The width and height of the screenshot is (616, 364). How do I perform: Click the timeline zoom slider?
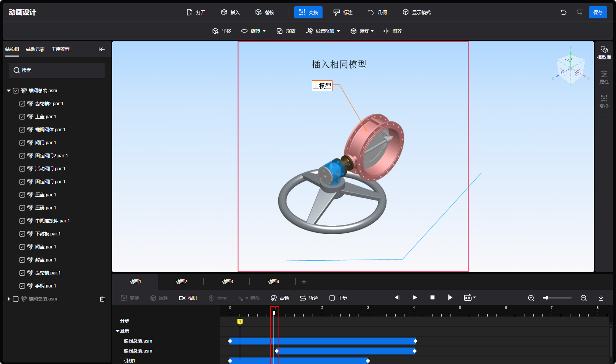tap(557, 298)
